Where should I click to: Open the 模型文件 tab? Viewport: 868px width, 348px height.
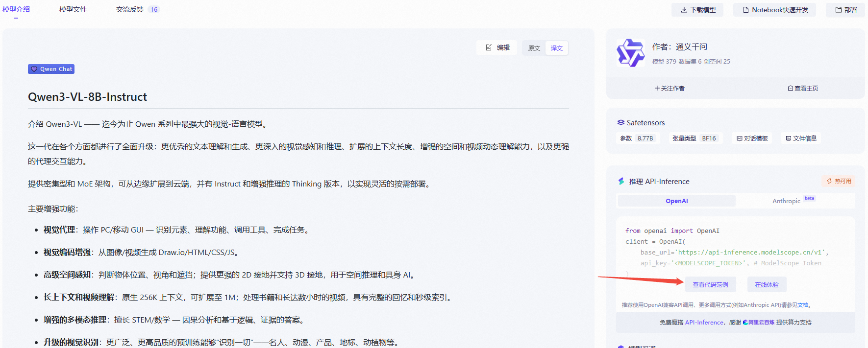tap(73, 9)
